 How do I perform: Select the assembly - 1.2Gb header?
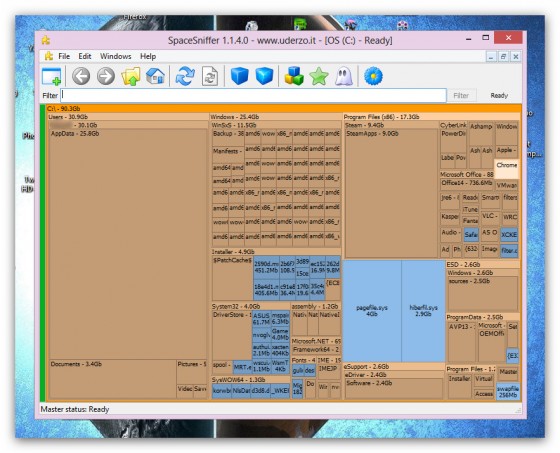click(x=316, y=307)
